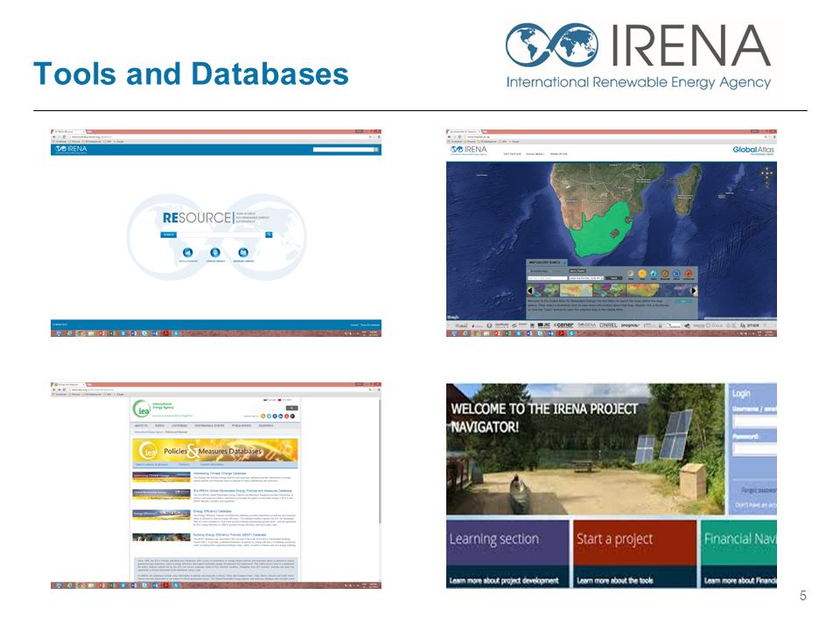This screenshot has height=630, width=840.
Task: Open the Publications menu on IEA page
Action: (241, 425)
